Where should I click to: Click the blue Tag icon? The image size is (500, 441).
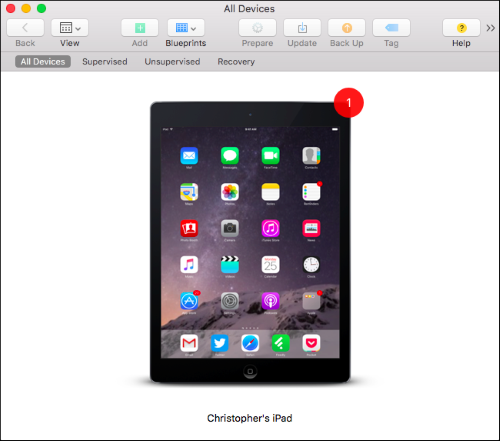391,28
